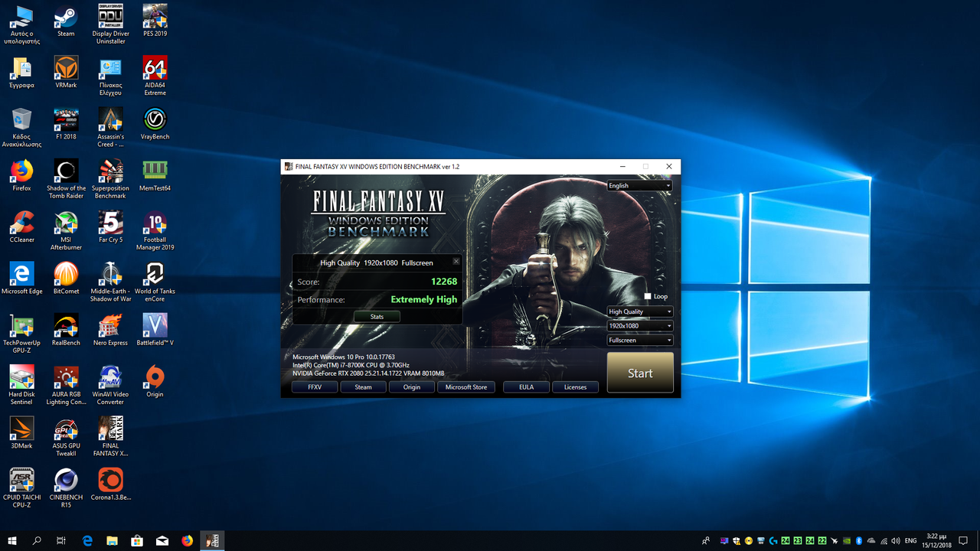This screenshot has height=551, width=980.
Task: Select the World of Tanks enCore icon
Action: pos(155,282)
